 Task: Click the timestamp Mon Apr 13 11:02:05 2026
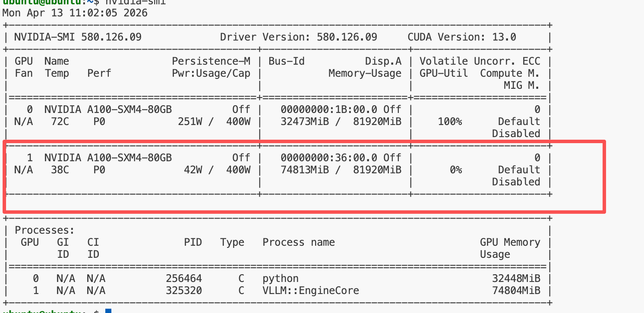pos(75,13)
